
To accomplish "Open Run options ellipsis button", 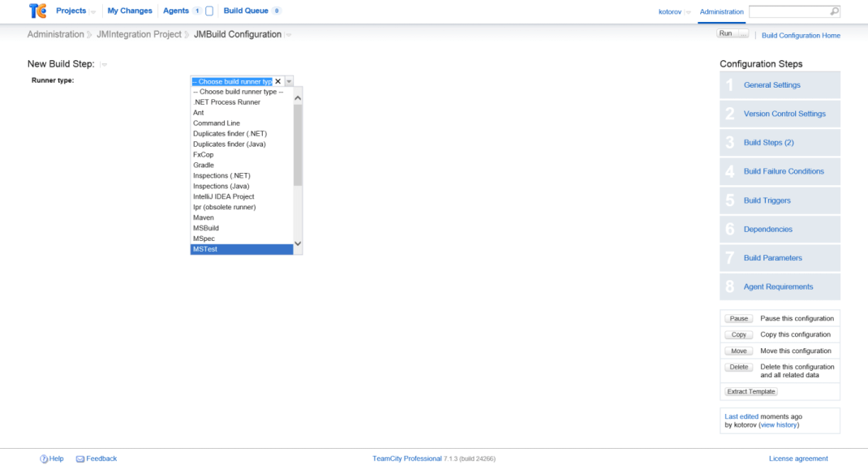I will pyautogui.click(x=743, y=34).
